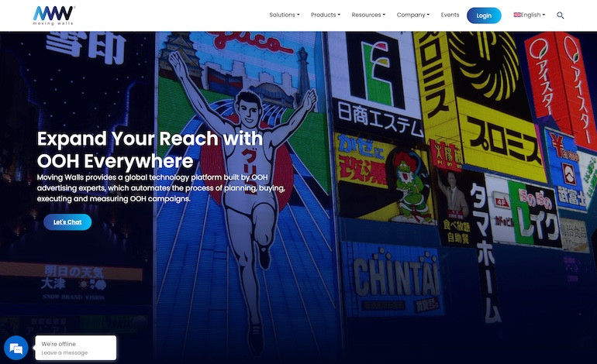Click the Login button
This screenshot has height=364, width=597.
[484, 15]
